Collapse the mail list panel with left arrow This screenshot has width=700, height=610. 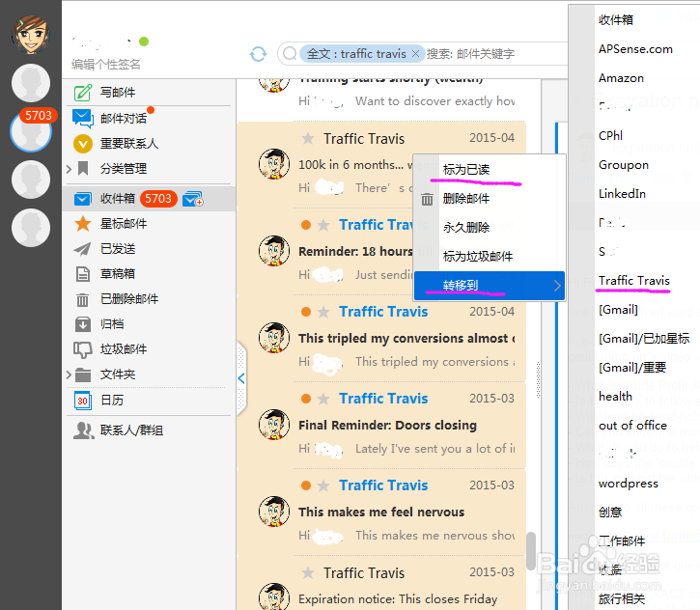click(x=241, y=378)
